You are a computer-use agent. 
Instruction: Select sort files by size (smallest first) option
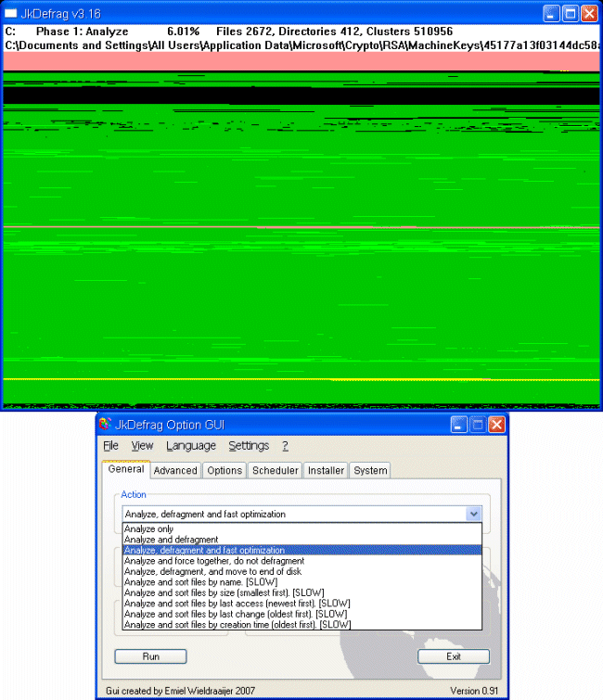(302, 592)
